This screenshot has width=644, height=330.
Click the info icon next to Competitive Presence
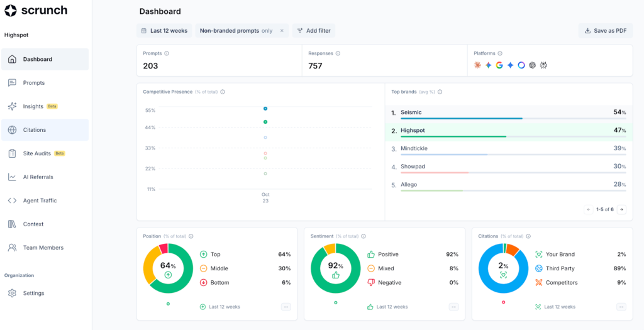pos(223,92)
